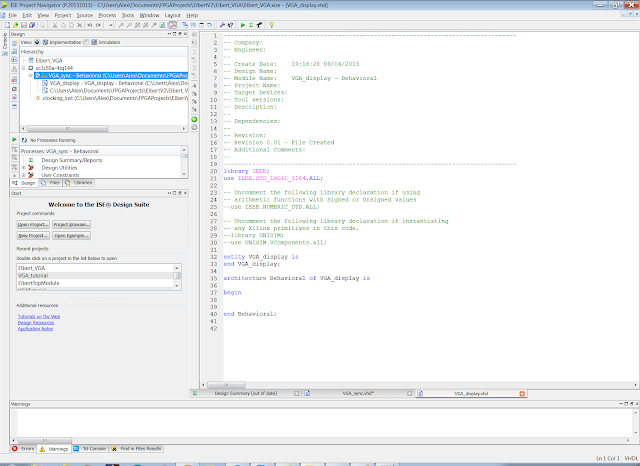Open the File menu
This screenshot has width=640, height=466.
13,15
